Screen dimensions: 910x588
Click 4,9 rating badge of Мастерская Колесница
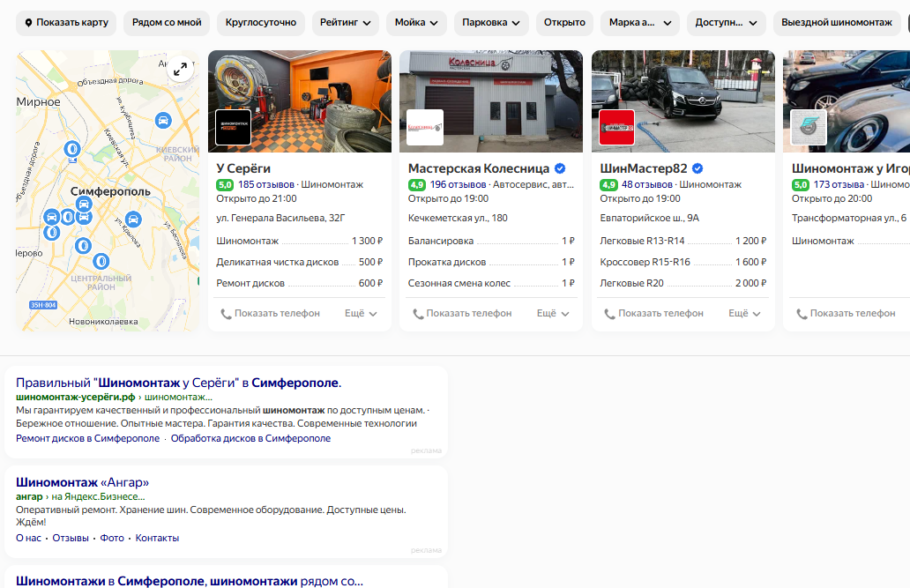pos(417,184)
